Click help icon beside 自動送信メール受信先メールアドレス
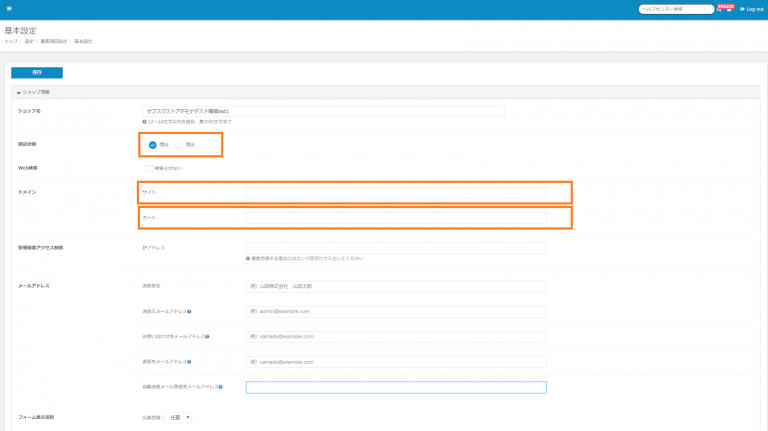The image size is (768, 431). (220, 386)
